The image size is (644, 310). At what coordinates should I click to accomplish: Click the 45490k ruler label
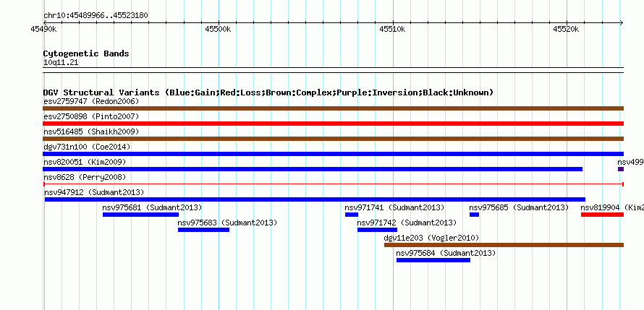[43, 29]
